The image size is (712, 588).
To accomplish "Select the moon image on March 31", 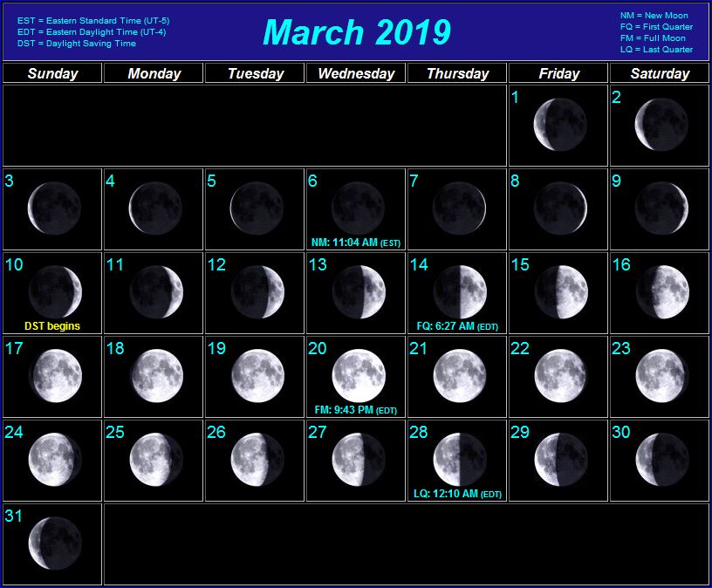I will pos(54,543).
